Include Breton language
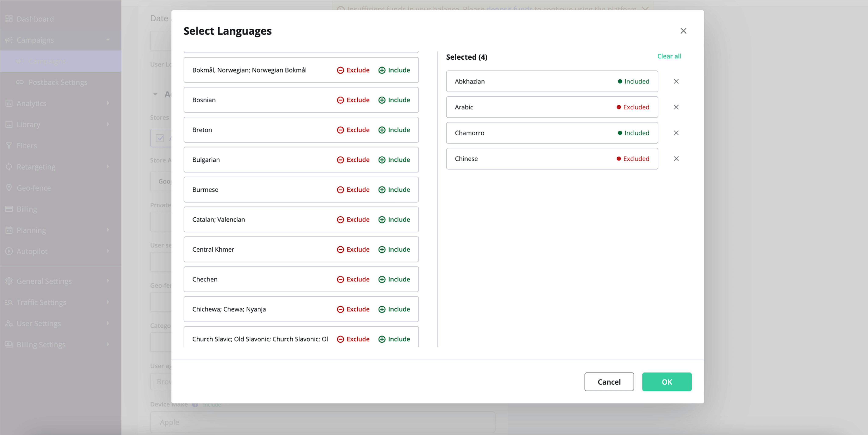Image resolution: width=868 pixels, height=435 pixels. 394,130
